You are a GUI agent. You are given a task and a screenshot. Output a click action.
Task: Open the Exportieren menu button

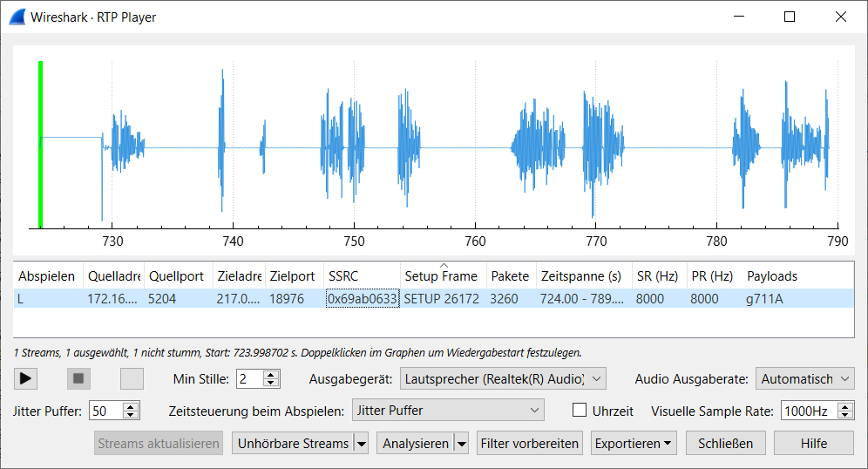click(x=634, y=444)
